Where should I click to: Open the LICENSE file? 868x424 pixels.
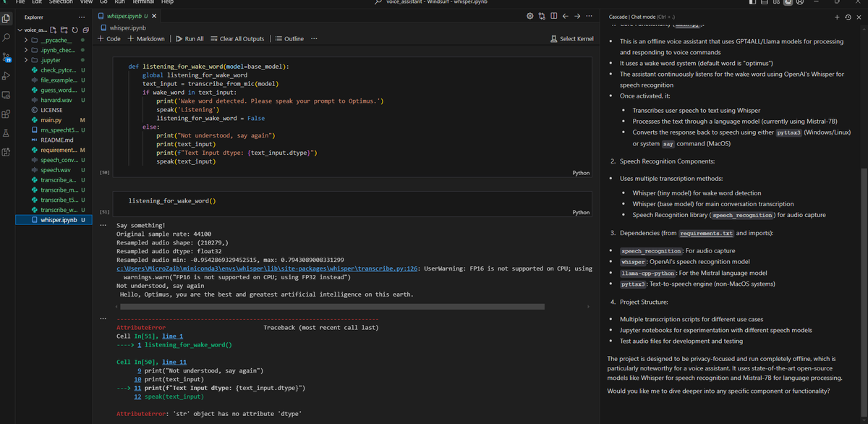(x=51, y=110)
